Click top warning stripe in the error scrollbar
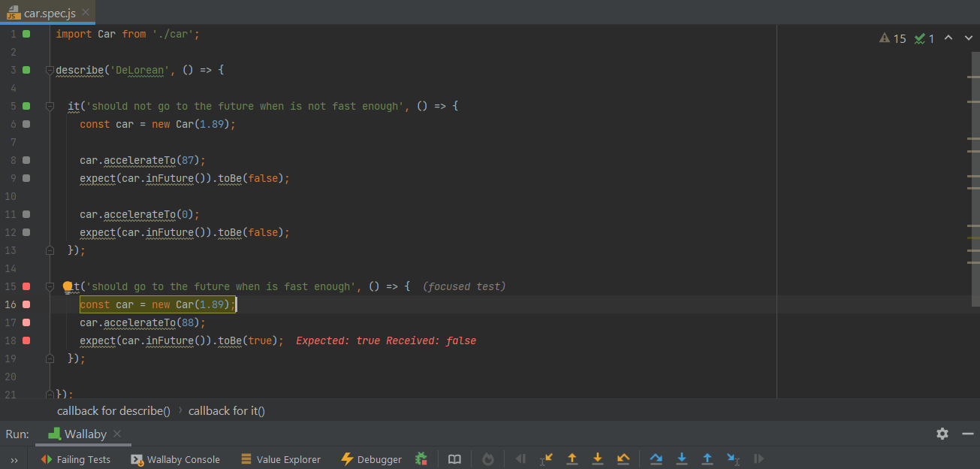980x469 pixels. coord(973,77)
